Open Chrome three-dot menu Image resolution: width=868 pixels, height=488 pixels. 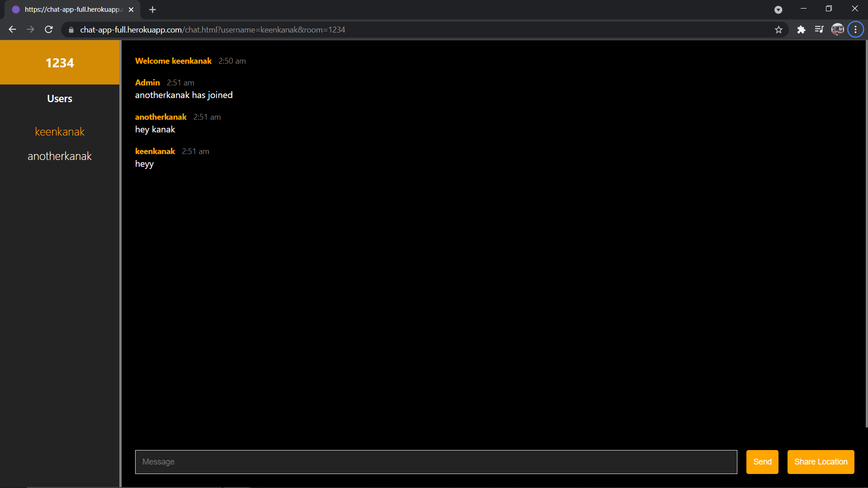(855, 30)
